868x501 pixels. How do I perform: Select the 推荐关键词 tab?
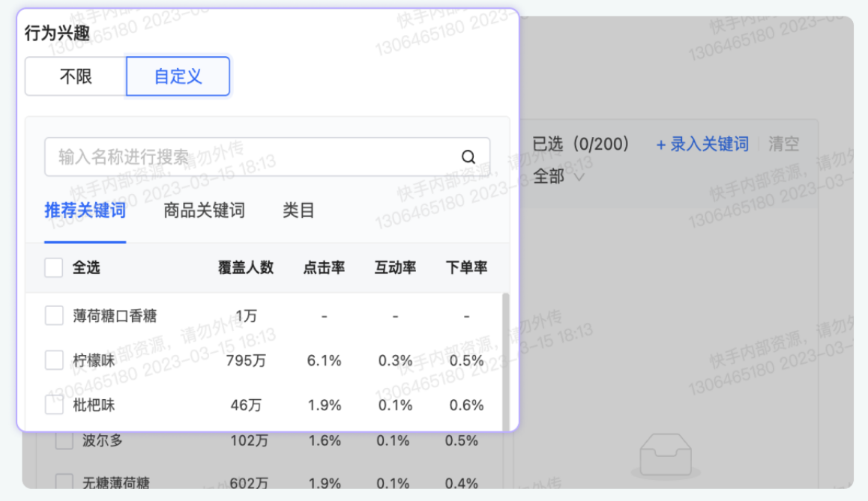84,210
